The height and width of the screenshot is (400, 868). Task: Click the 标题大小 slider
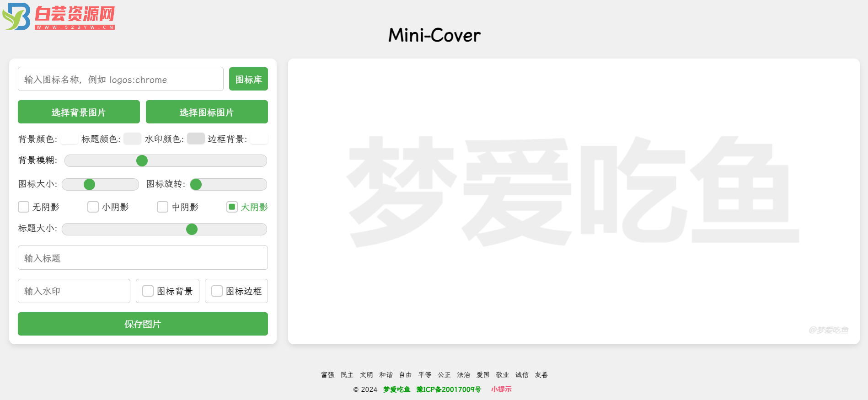pos(164,229)
